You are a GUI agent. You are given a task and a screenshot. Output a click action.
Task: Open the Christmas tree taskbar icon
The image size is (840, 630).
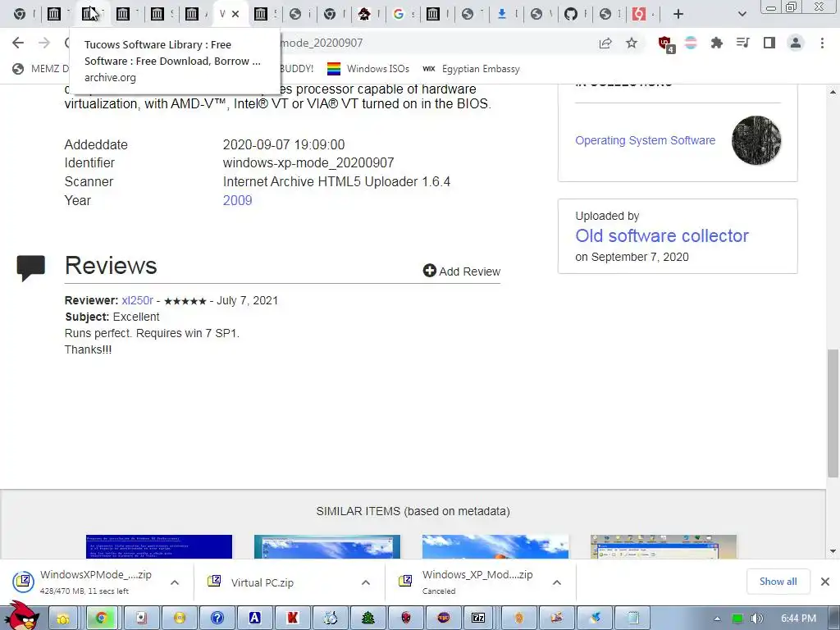coord(368,619)
